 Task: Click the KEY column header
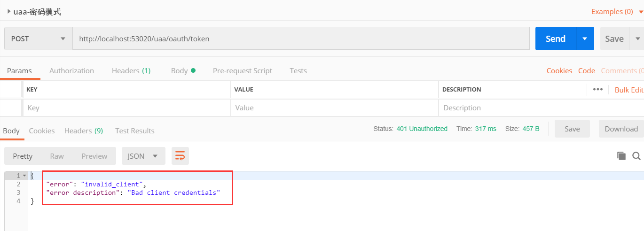(x=32, y=89)
